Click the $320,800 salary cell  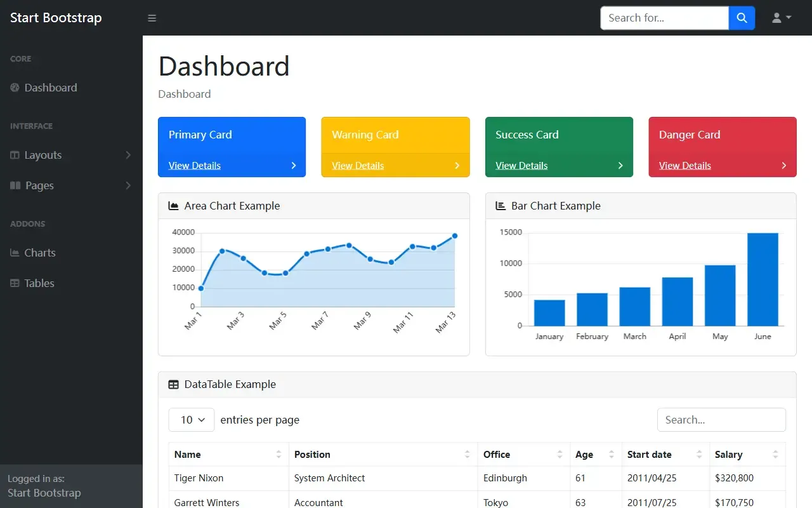tap(747, 478)
